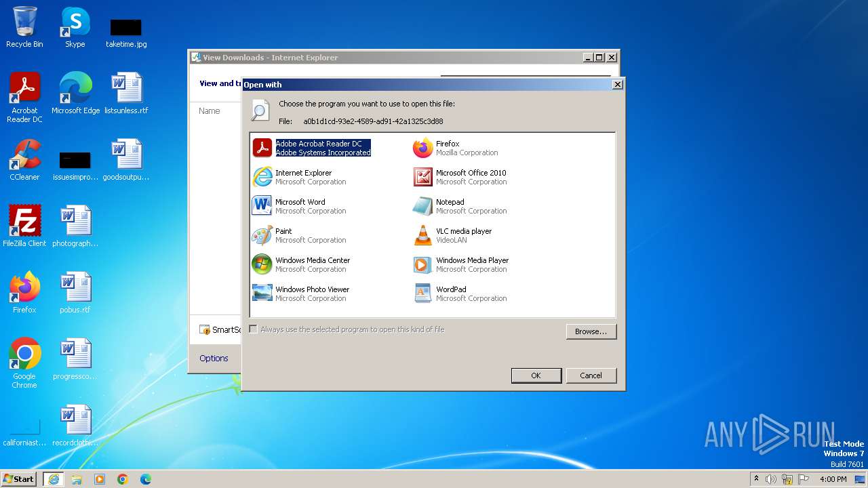Select CCleaner desktop shortcut
The height and width of the screenshot is (488, 868).
pos(24,160)
